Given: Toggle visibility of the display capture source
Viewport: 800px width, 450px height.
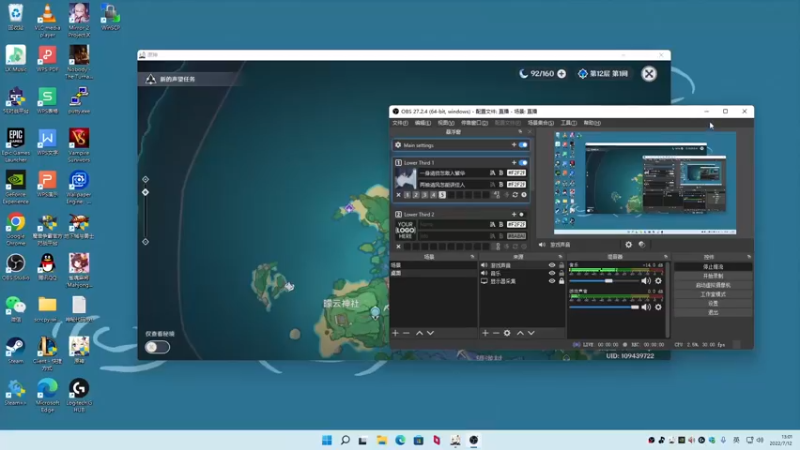Looking at the screenshot, I should click(552, 281).
